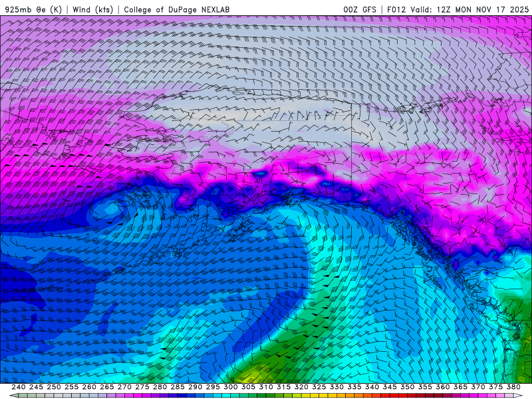Click the 365 value on the color scale
Image resolution: width=532 pixels, height=399 pixels.
click(460, 387)
